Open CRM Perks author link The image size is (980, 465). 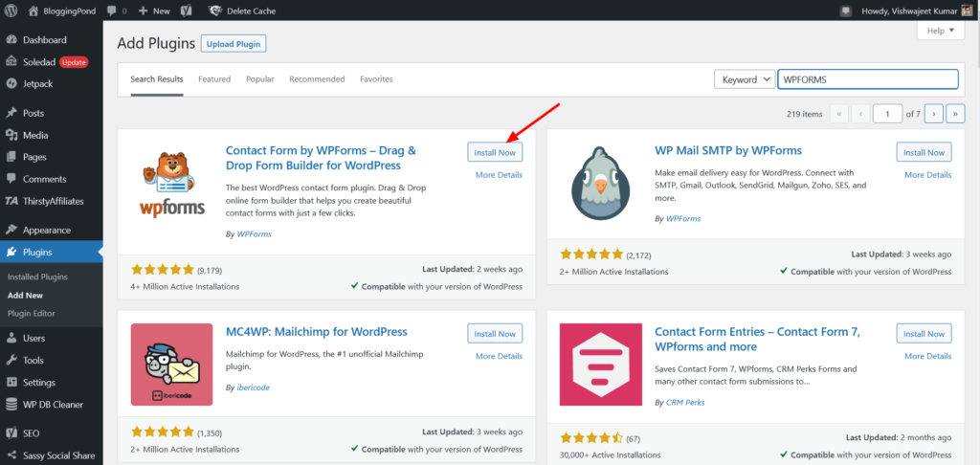pos(685,403)
